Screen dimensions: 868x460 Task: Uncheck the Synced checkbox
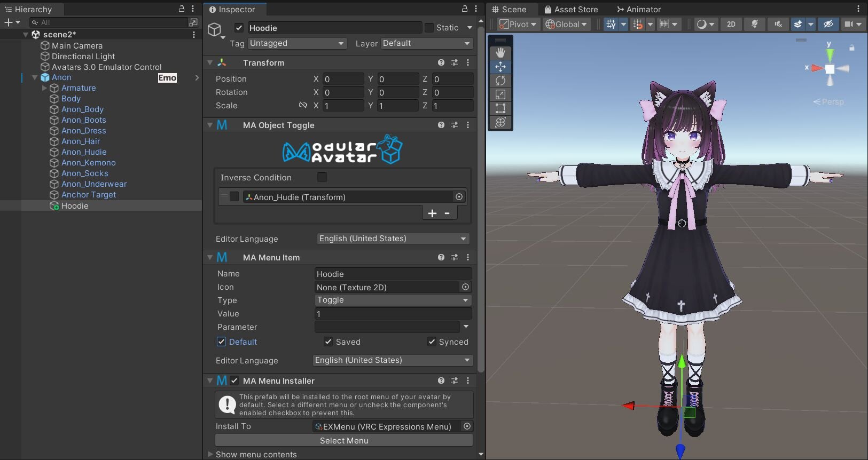(432, 342)
